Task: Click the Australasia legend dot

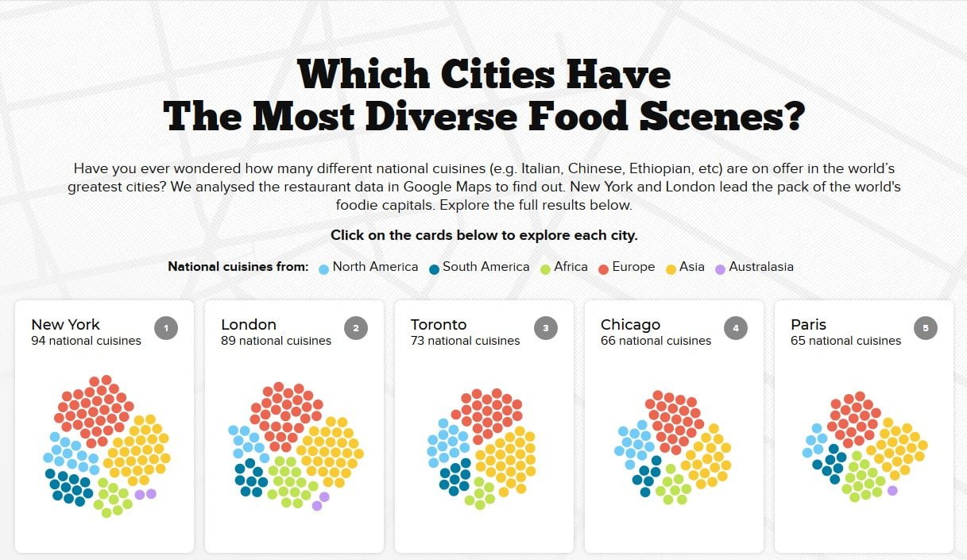Action: 720,268
